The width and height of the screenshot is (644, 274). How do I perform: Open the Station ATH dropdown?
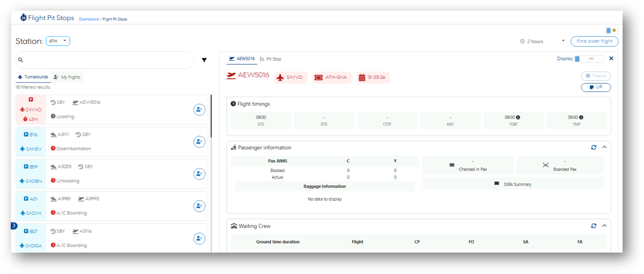pos(58,41)
